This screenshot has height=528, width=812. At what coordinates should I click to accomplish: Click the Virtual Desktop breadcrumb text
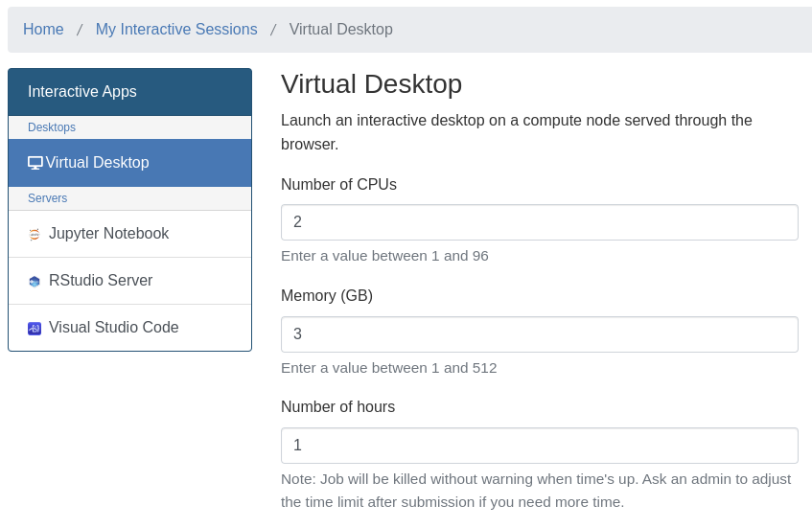[x=340, y=30]
